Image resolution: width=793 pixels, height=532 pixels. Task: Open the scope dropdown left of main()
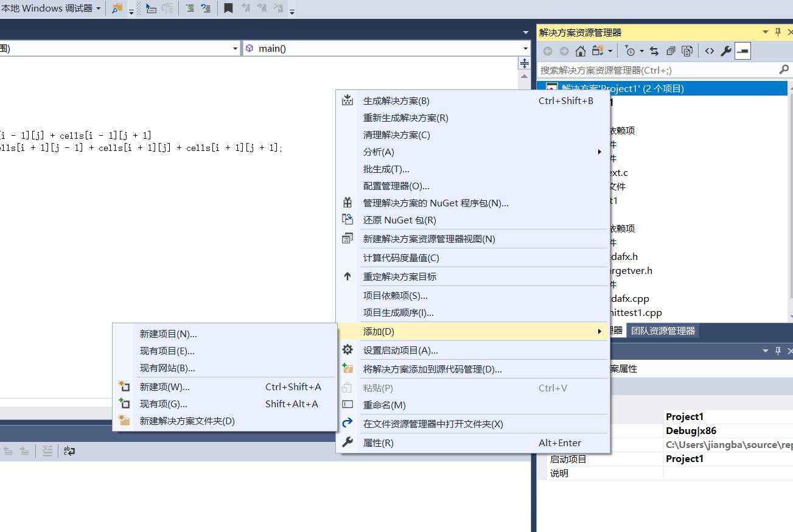236,49
